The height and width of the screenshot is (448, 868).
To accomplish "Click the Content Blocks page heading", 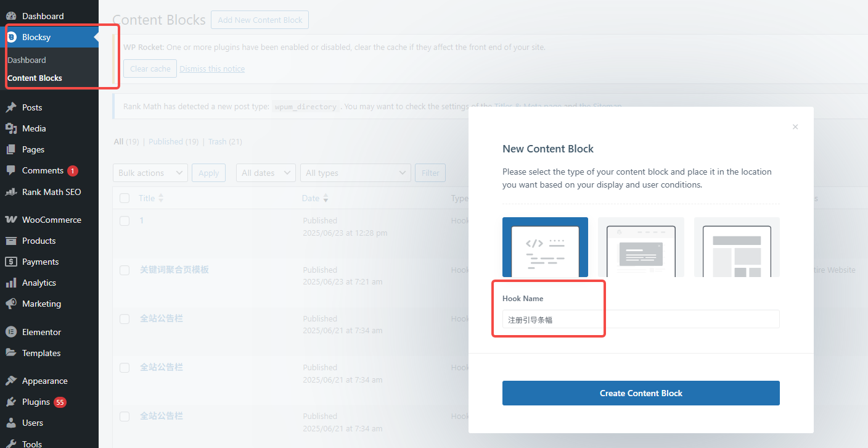I will (x=159, y=20).
